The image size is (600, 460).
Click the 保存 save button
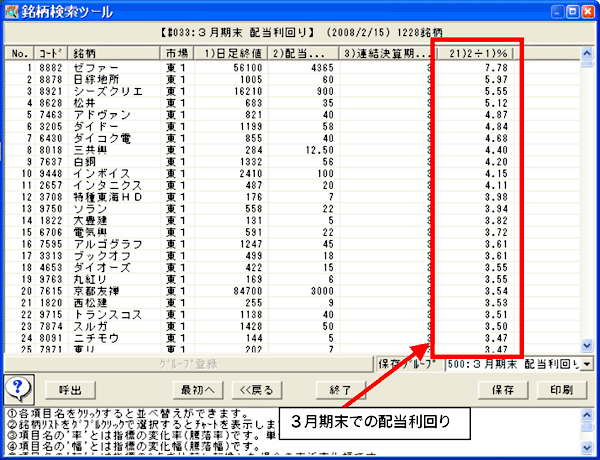pyautogui.click(x=503, y=389)
